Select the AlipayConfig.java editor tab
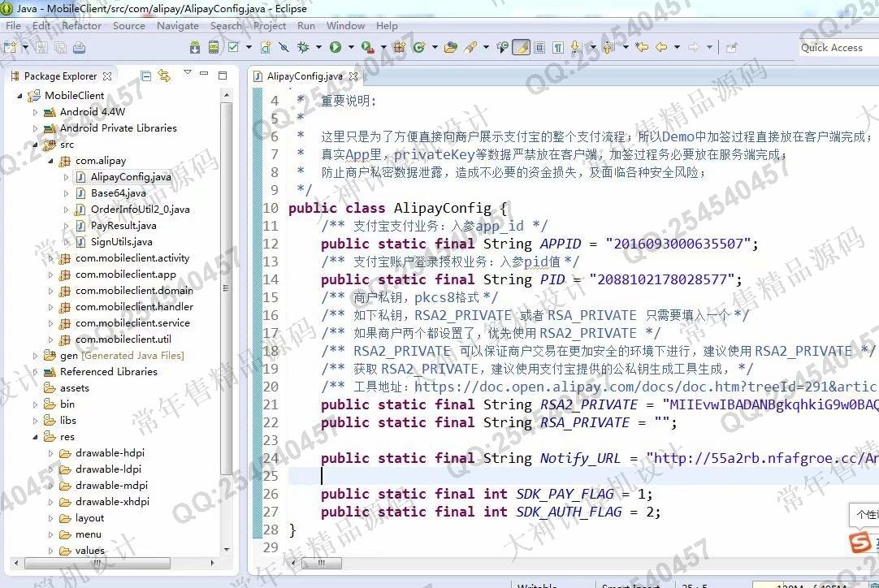Image resolution: width=879 pixels, height=588 pixels. (x=305, y=76)
